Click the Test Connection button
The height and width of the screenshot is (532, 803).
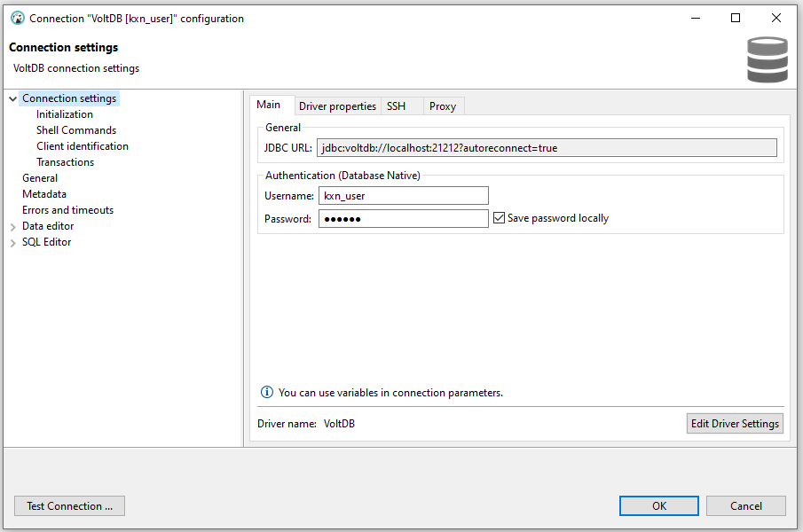pyautogui.click(x=69, y=506)
